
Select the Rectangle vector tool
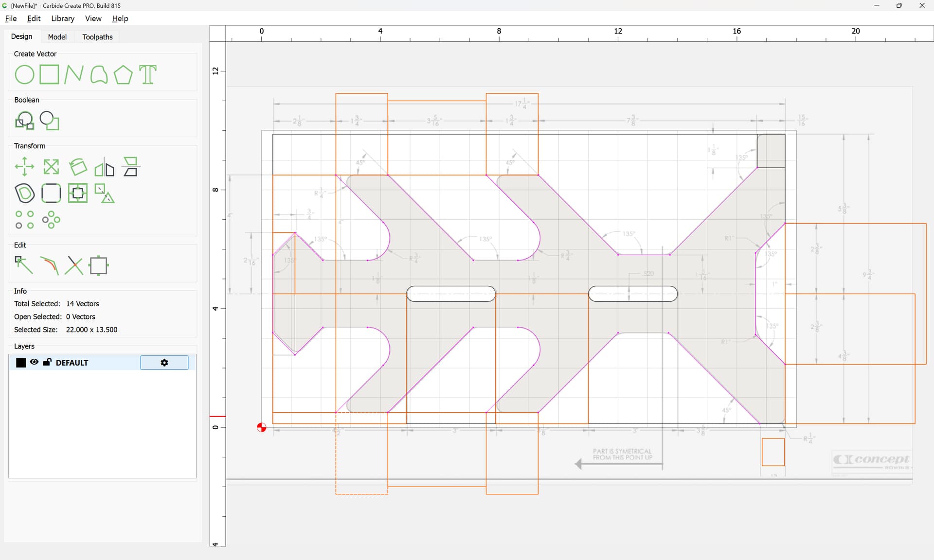point(49,75)
